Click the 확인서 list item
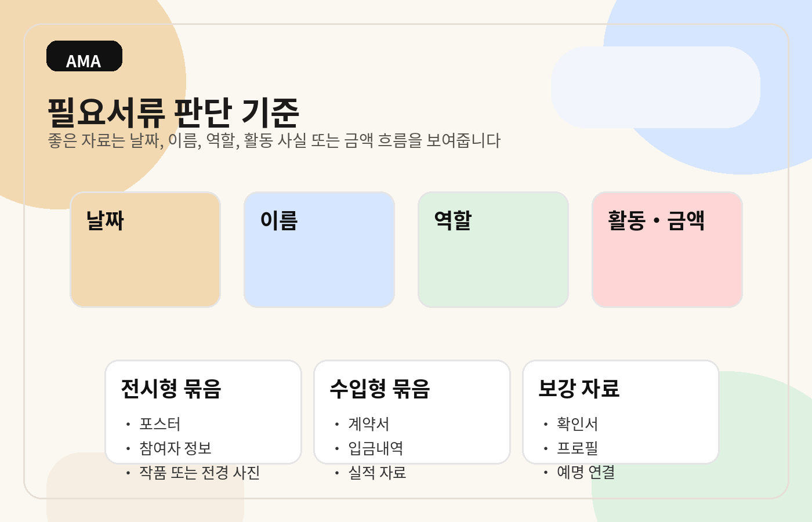This screenshot has width=812, height=522. (x=577, y=424)
